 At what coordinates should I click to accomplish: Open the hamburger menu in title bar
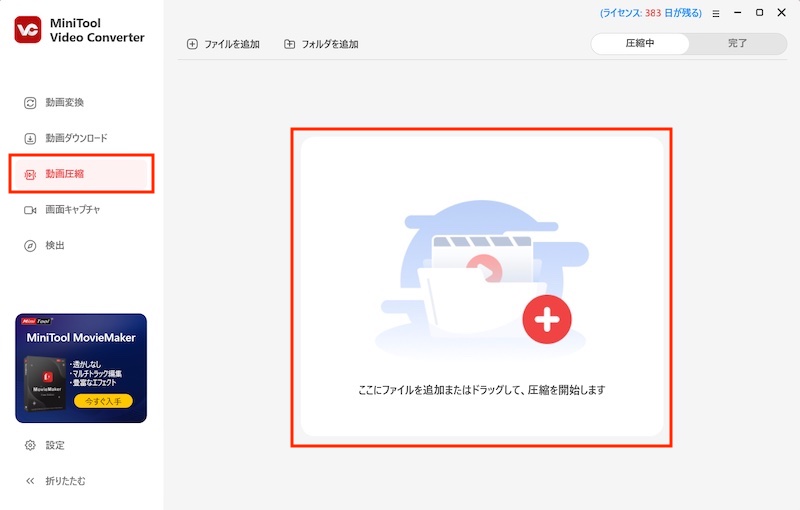[715, 14]
